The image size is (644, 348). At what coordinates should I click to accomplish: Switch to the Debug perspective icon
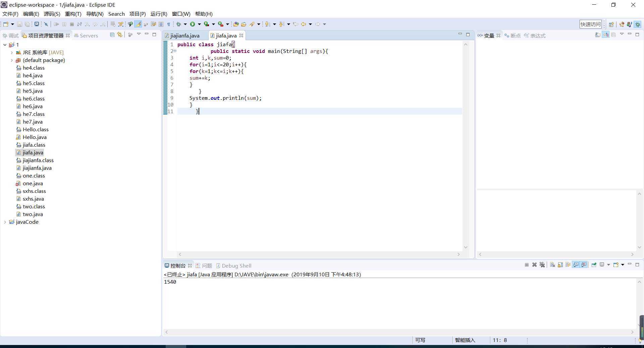638,24
